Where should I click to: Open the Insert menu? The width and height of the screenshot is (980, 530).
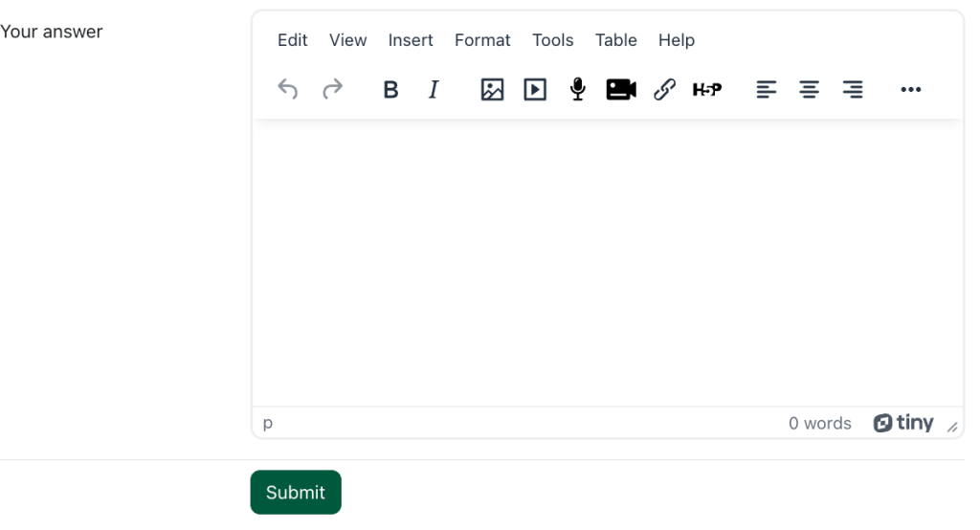click(x=411, y=40)
